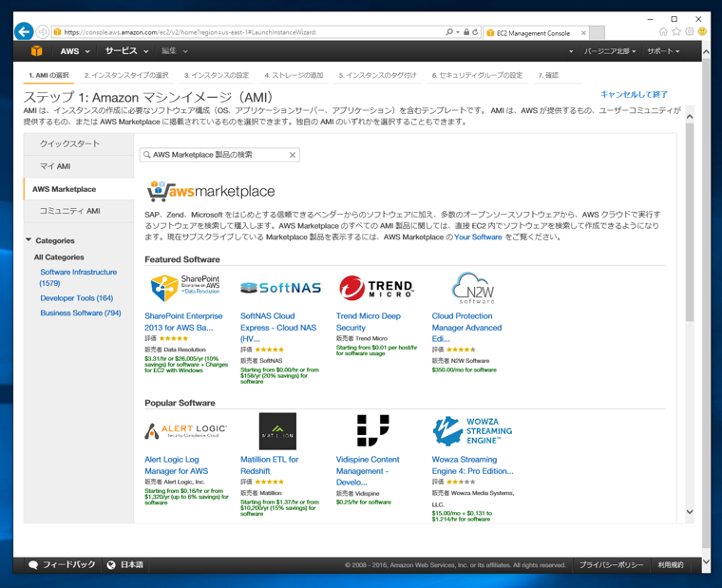Open Trend Micro Deep Security link
Image resolution: width=722 pixels, height=588 pixels.
tap(369, 322)
